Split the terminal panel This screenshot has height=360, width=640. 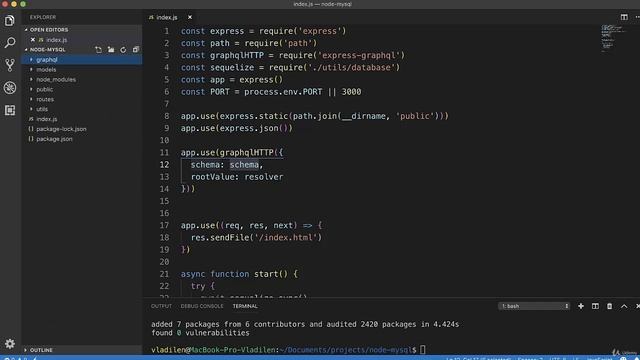coord(596,306)
